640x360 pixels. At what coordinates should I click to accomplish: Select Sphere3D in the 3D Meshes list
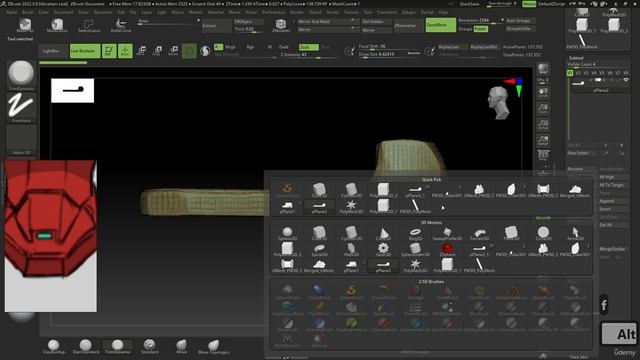(287, 233)
